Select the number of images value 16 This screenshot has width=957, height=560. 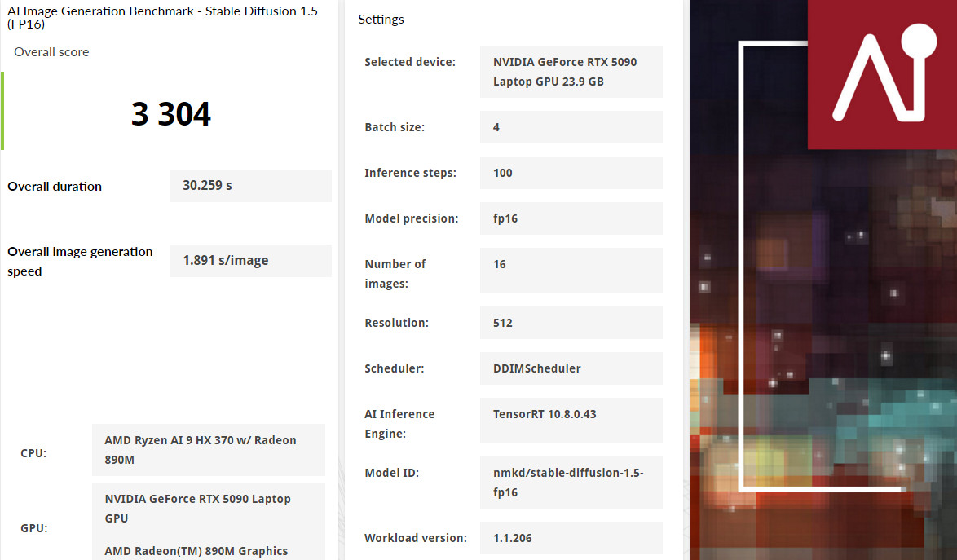(x=571, y=271)
